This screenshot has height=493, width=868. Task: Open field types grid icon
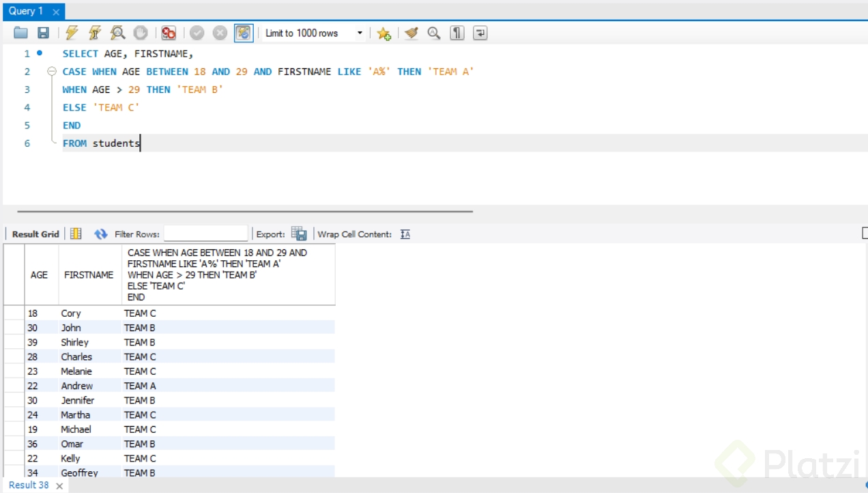(x=76, y=234)
